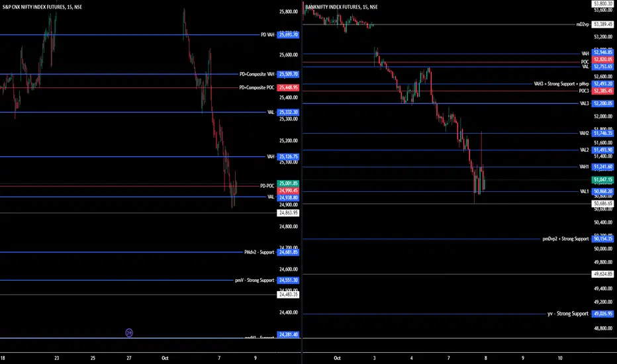Select the PWdv2 - Support line label
This screenshot has height=364, width=617.
259,252
